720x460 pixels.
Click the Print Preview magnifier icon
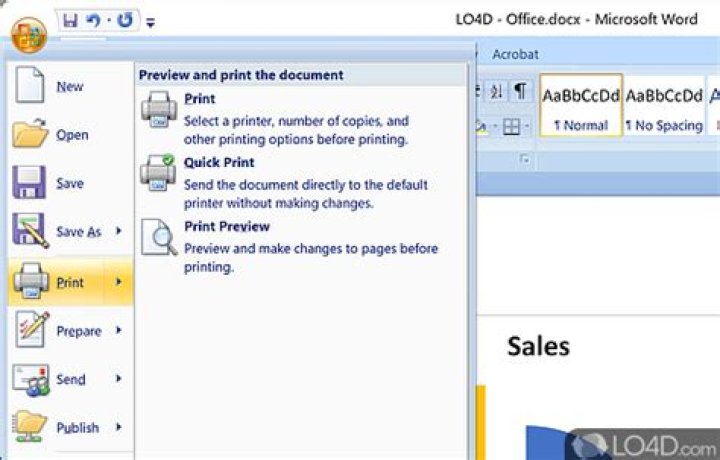click(159, 237)
